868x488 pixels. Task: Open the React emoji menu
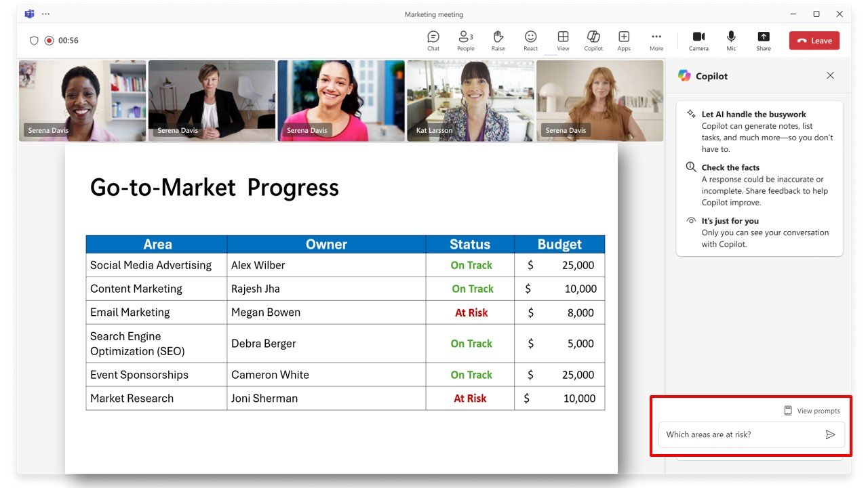pos(530,41)
